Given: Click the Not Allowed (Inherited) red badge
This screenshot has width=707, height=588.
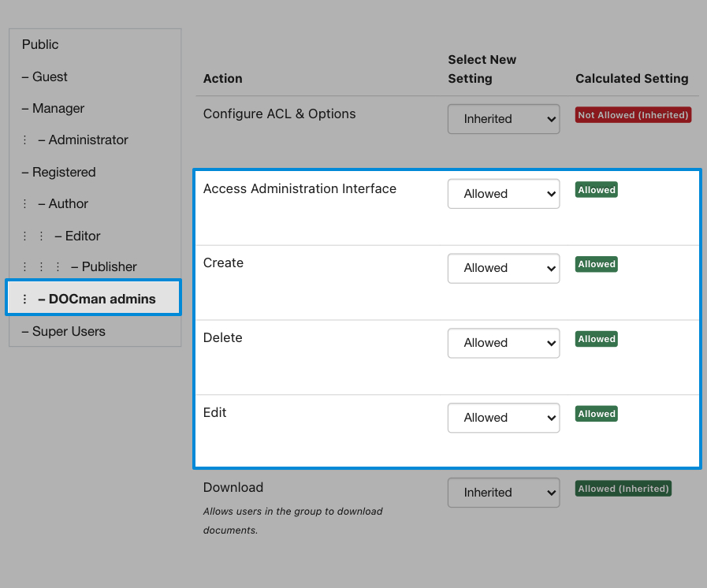Looking at the screenshot, I should [633, 115].
